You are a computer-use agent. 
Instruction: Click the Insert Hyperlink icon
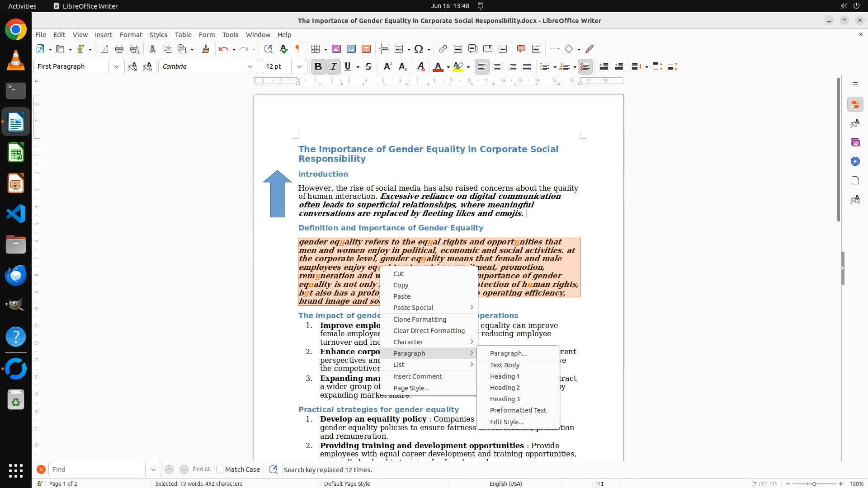(x=443, y=49)
